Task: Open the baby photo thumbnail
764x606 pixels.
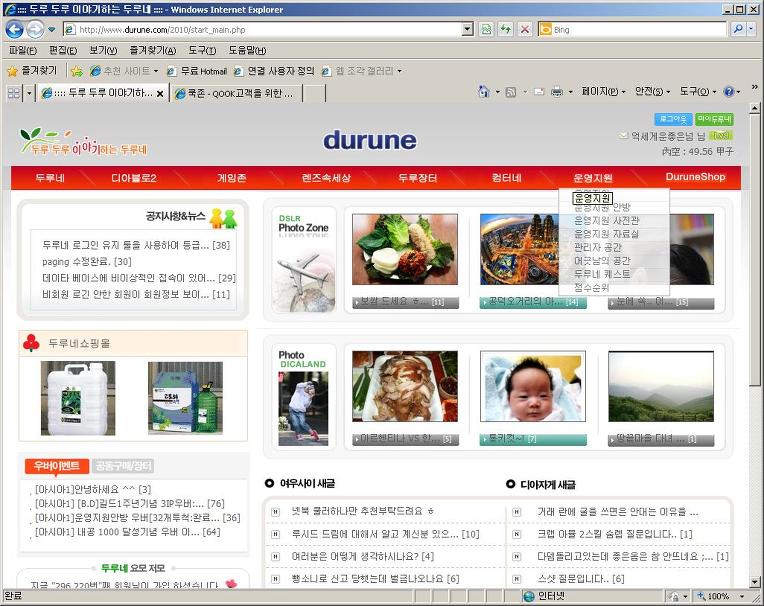Action: coord(533,386)
